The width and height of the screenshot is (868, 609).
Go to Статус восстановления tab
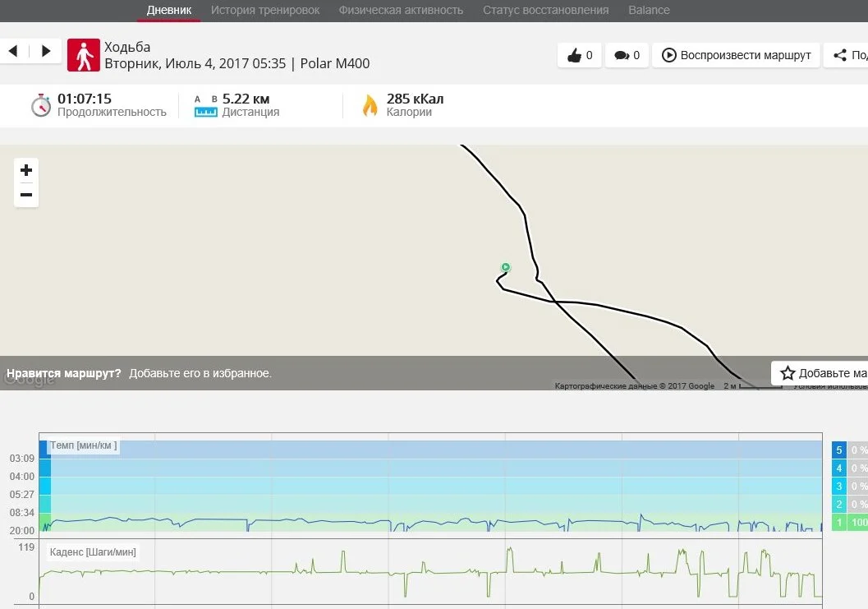546,10
